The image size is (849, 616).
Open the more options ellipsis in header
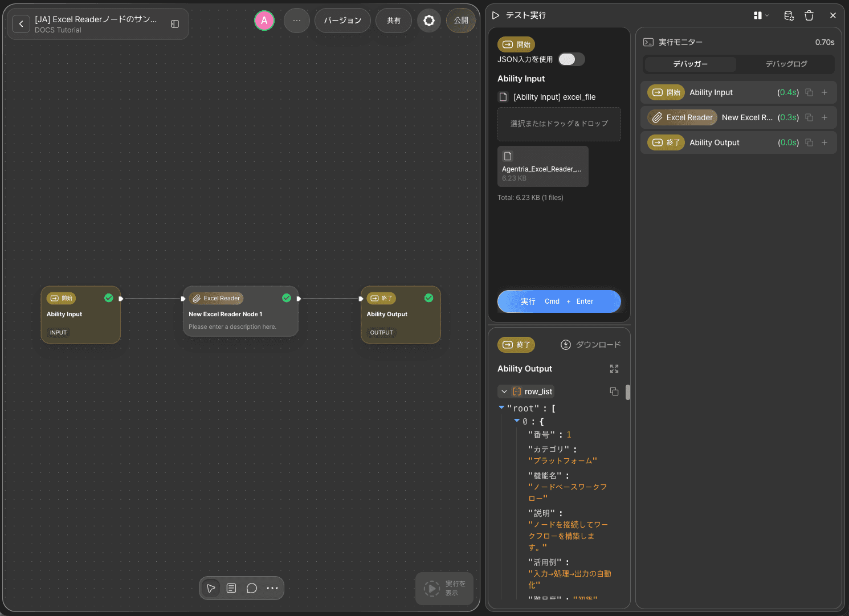click(297, 21)
